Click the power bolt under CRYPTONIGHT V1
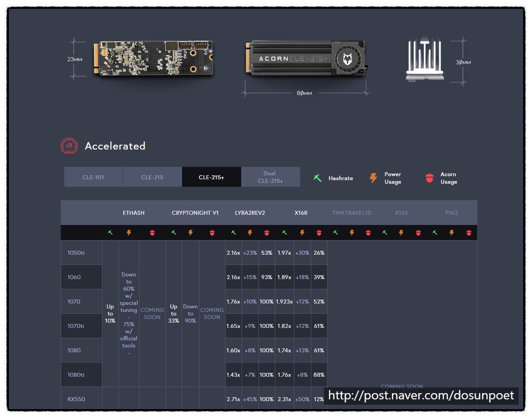Image resolution: width=532 pixels, height=418 pixels. [x=191, y=233]
